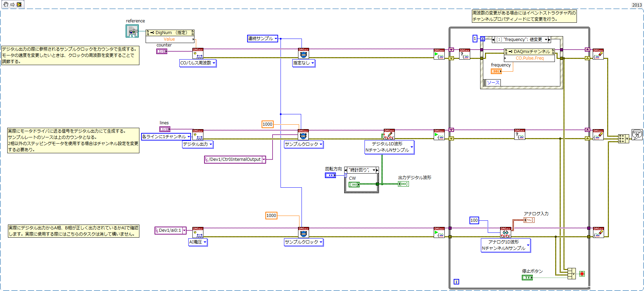
Task: Select DAQmx Create Channel for digital output
Action: tap(198, 135)
